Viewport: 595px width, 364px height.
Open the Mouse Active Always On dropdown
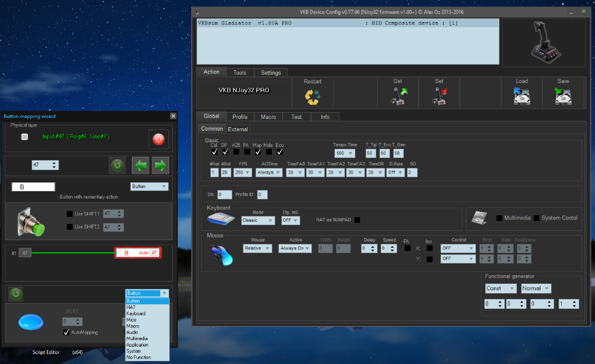coord(295,248)
